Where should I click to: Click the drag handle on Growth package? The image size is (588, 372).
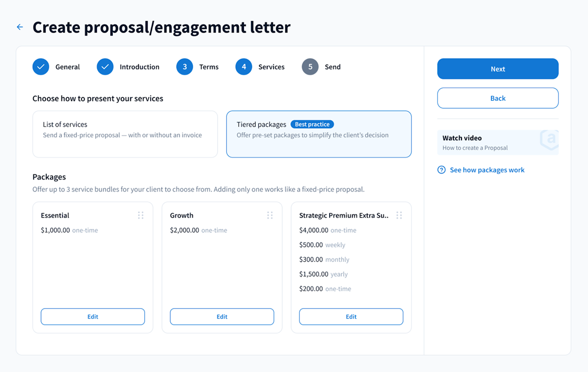(x=270, y=215)
